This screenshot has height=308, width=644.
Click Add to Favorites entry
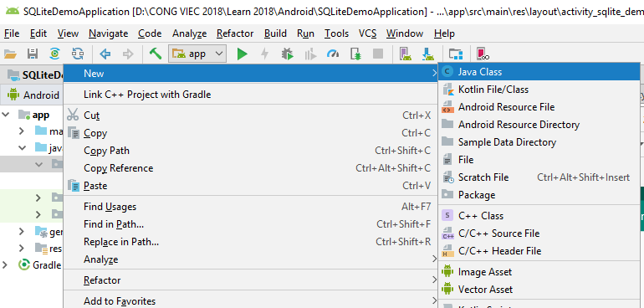coord(251,301)
